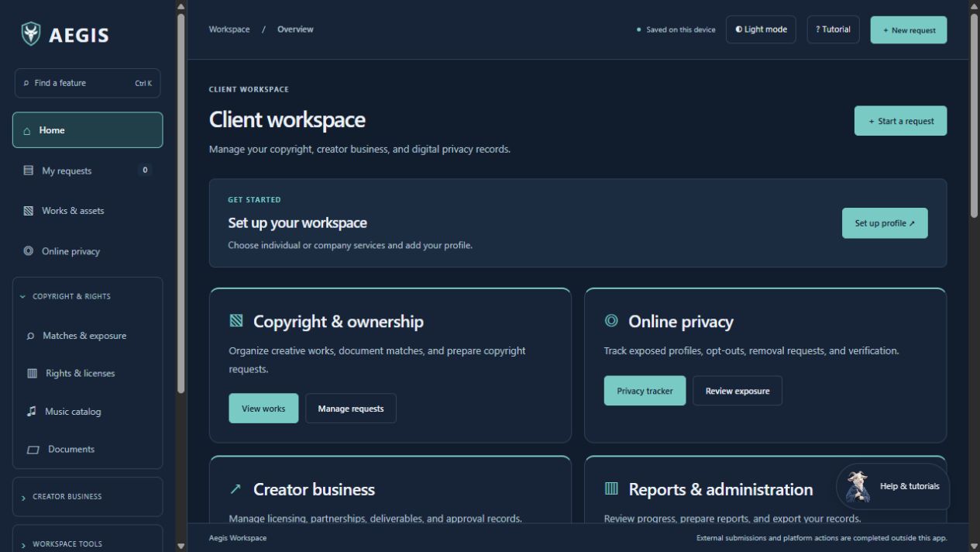
Task: Click the Online privacy card ring icon
Action: coord(611,320)
